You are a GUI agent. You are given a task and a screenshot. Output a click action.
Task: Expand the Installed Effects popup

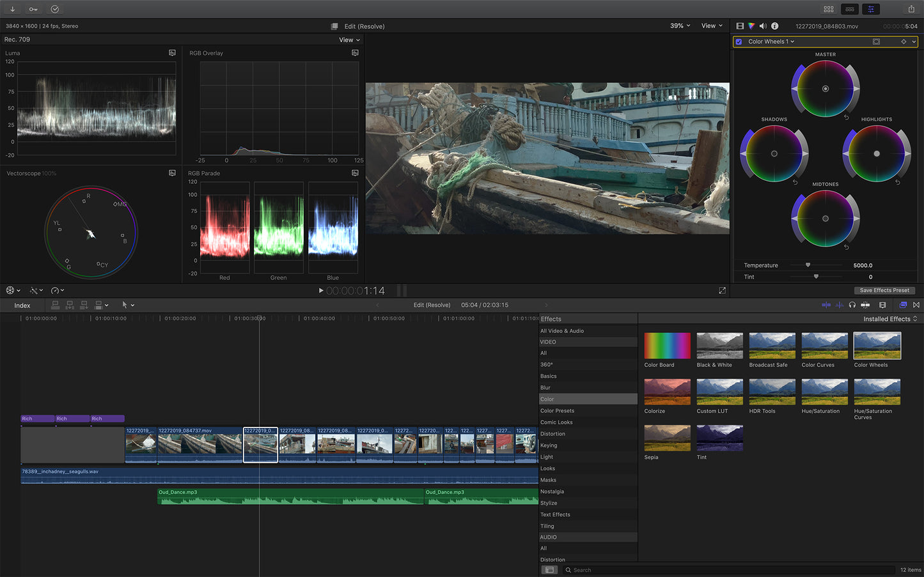point(890,319)
